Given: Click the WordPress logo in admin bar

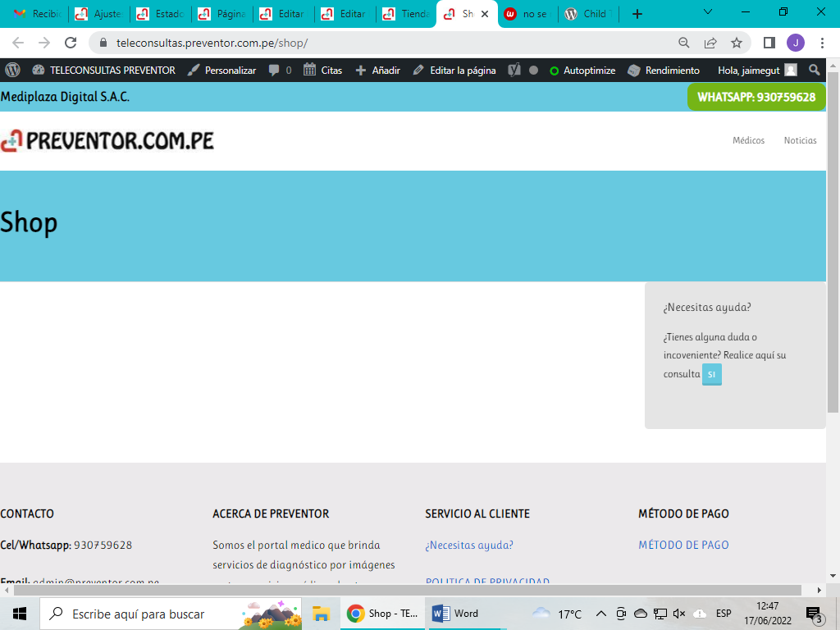Looking at the screenshot, I should [x=12, y=71].
